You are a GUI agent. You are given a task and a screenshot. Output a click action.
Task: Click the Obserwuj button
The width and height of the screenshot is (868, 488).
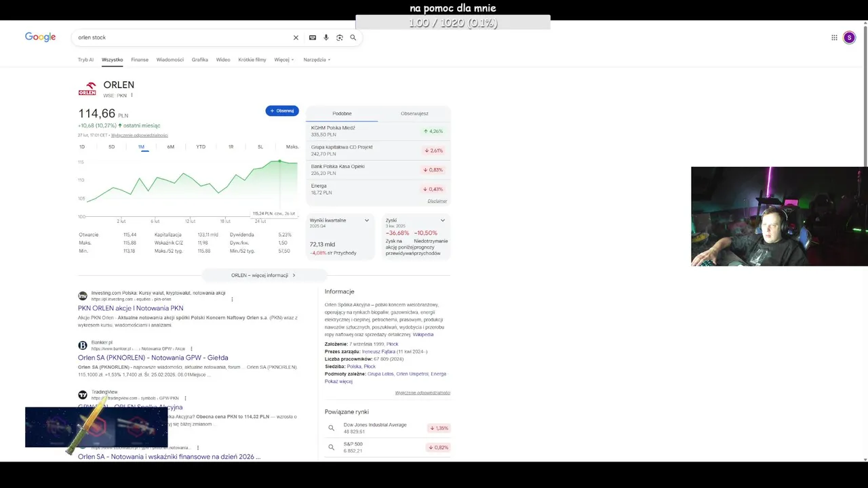282,110
